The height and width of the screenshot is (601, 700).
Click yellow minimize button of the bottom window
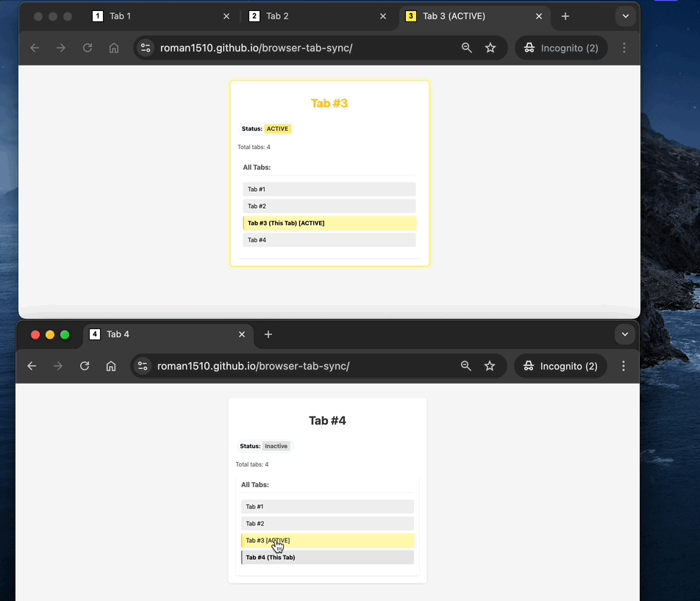point(50,334)
